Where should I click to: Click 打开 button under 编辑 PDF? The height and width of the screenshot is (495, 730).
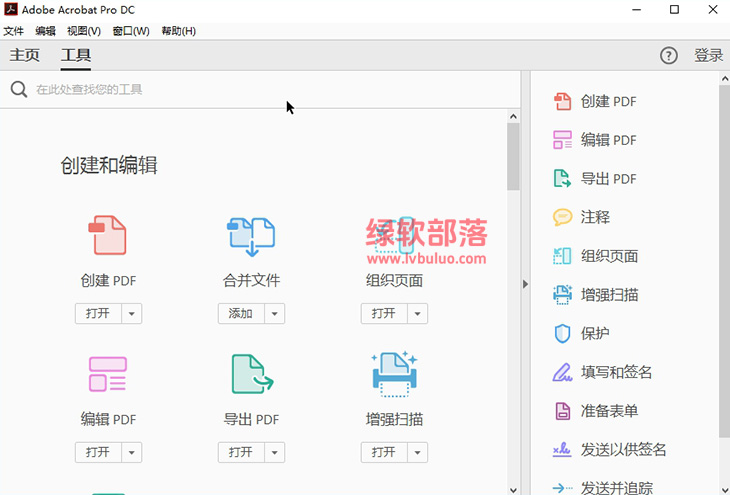98,452
